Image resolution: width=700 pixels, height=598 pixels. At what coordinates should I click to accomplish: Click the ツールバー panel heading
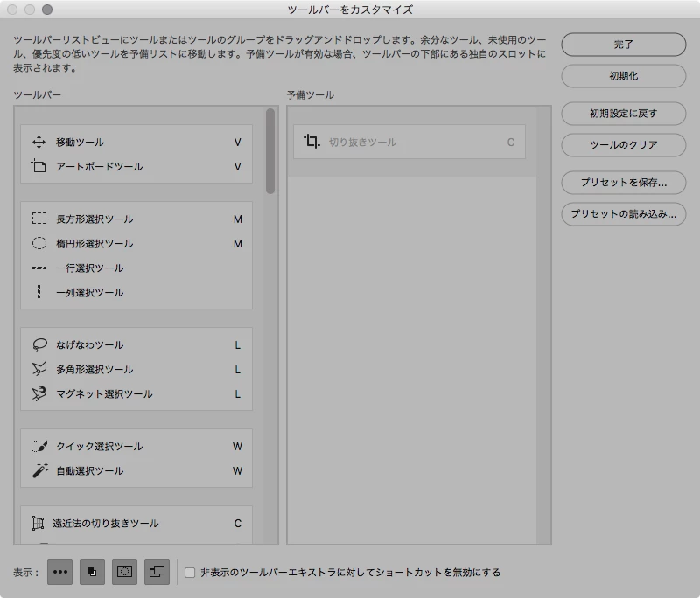tap(37, 95)
